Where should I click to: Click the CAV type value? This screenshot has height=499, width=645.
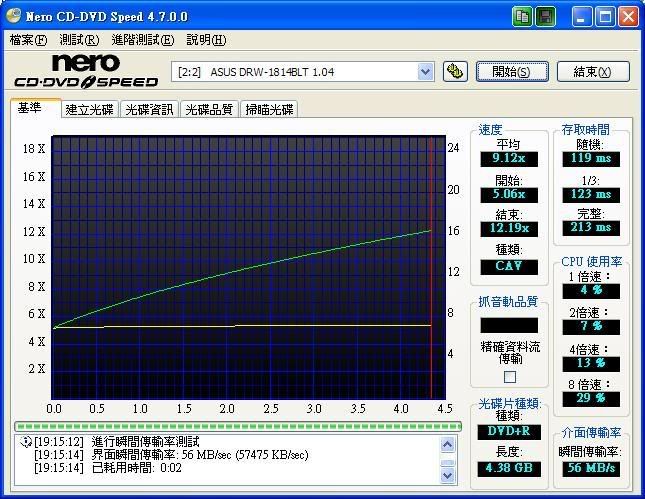tap(509, 266)
